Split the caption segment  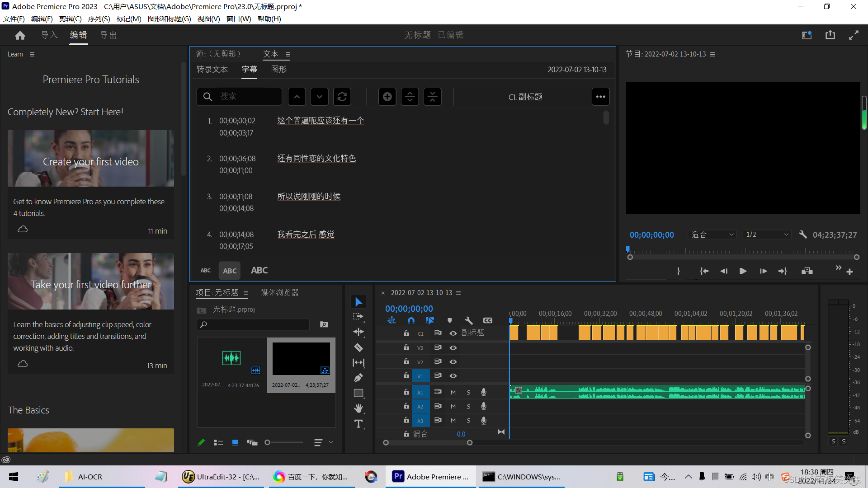(410, 97)
